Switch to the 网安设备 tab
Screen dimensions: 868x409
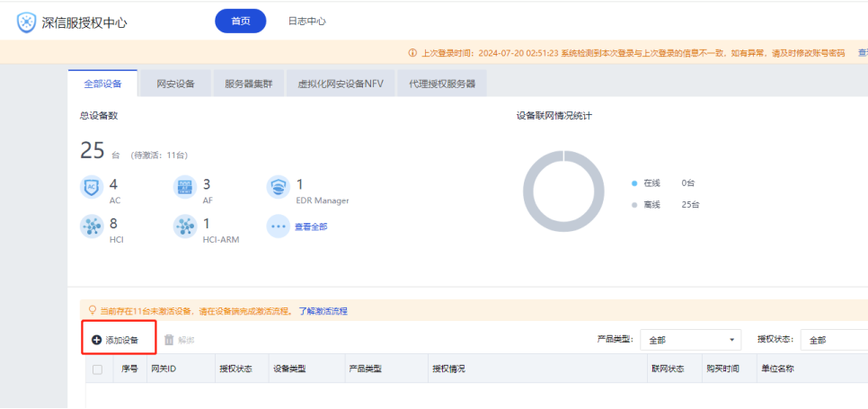[175, 84]
